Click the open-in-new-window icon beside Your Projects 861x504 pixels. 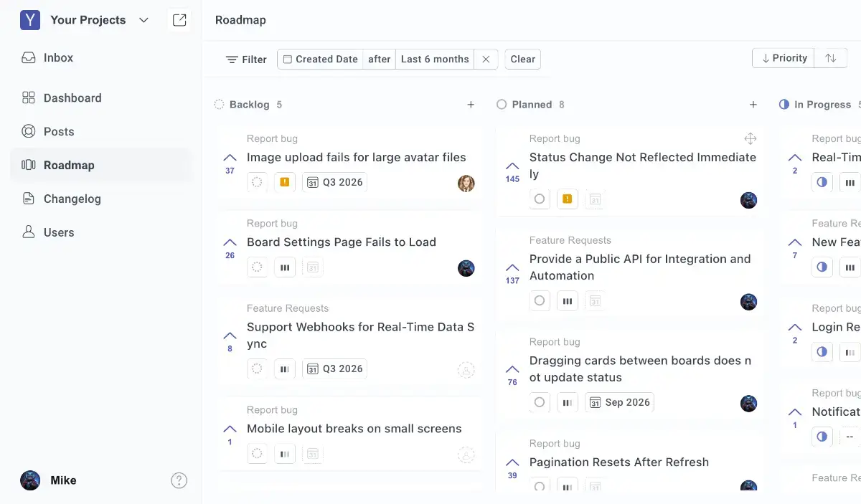[179, 20]
